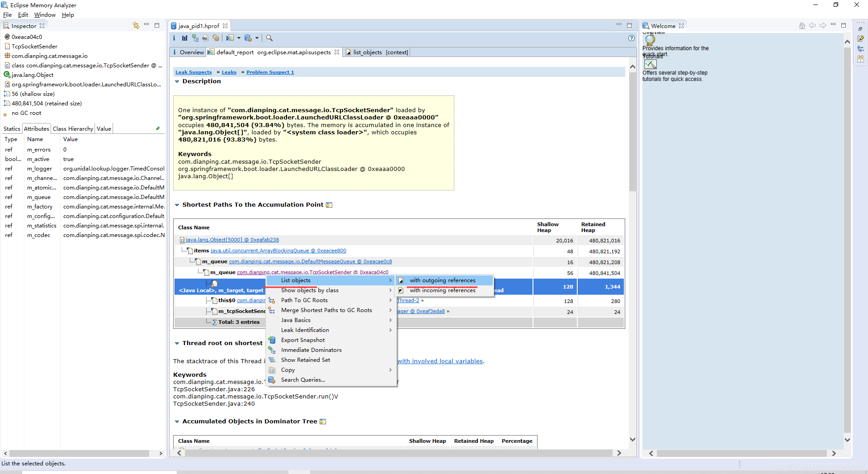The image size is (868, 474).
Task: Open thread overview gears icon
Action: click(216, 38)
